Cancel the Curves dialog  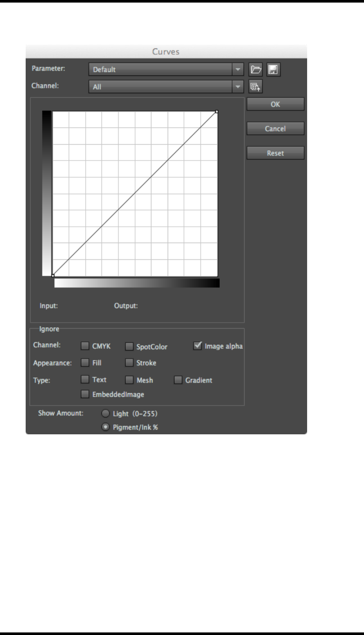[x=275, y=128]
